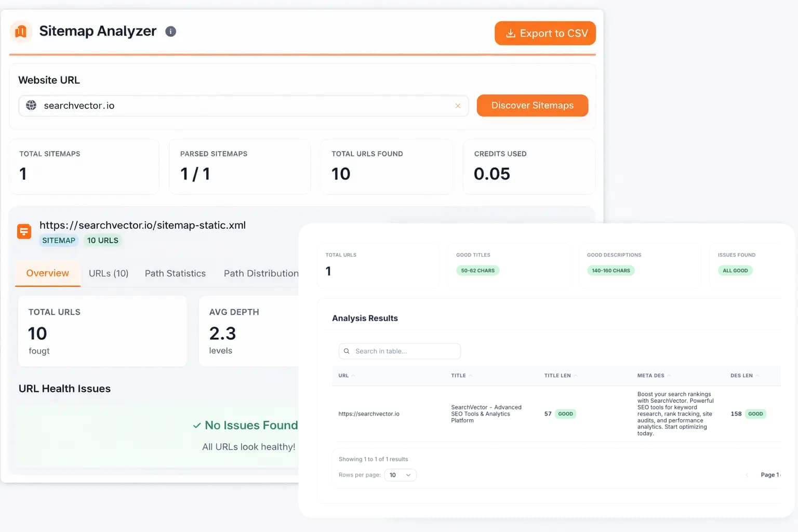The image size is (798, 532).
Task: Toggle sorting on the URL column
Action: [x=345, y=375]
